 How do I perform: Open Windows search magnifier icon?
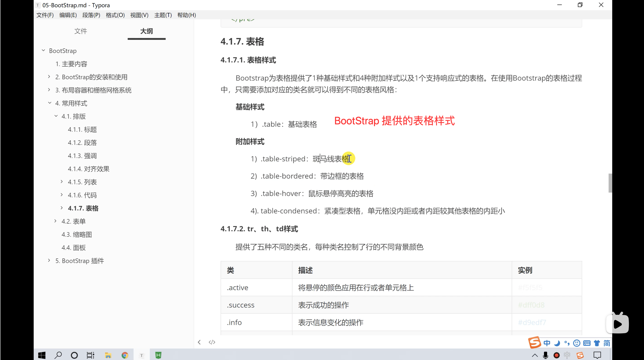pos(58,355)
